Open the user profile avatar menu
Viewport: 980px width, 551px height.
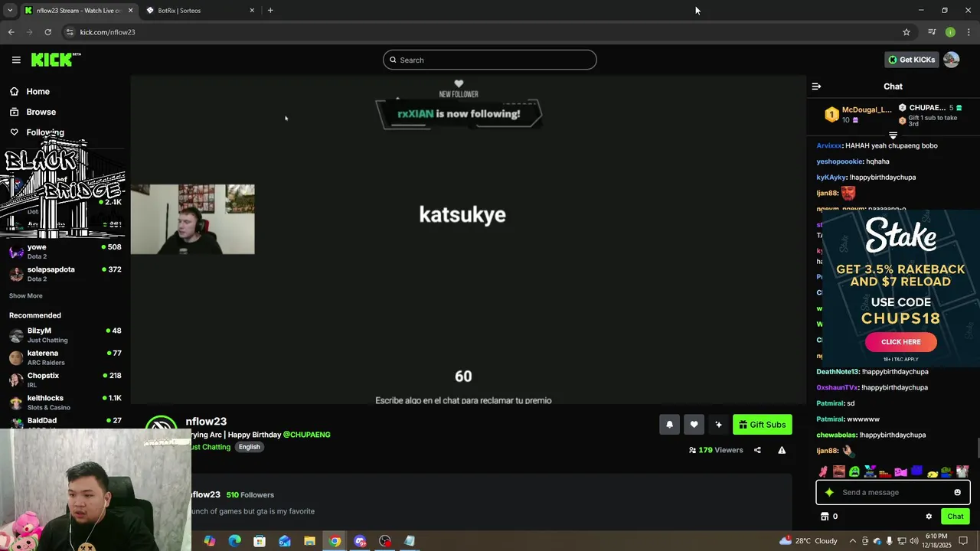(x=951, y=60)
